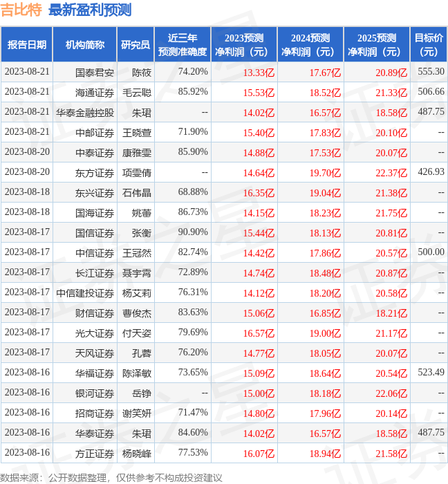Click target price 500.00
448x484 pixels.
[431, 252]
